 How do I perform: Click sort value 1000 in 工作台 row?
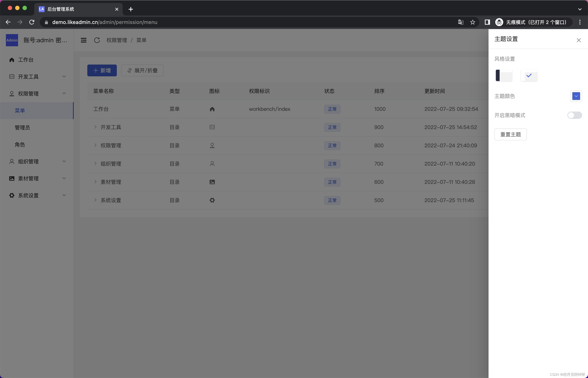tap(380, 109)
